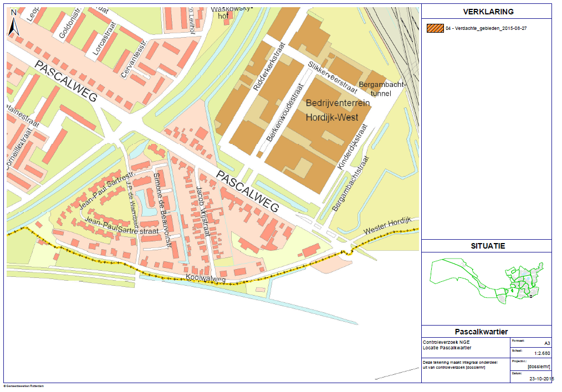
Task: Click the PASCALWEG label near Cervantesstr.
Action: coord(66,81)
